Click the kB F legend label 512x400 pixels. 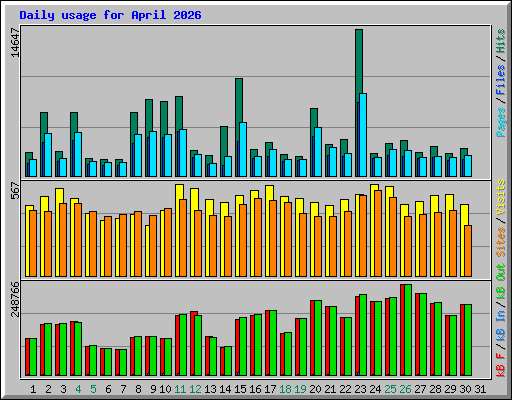tap(501, 365)
